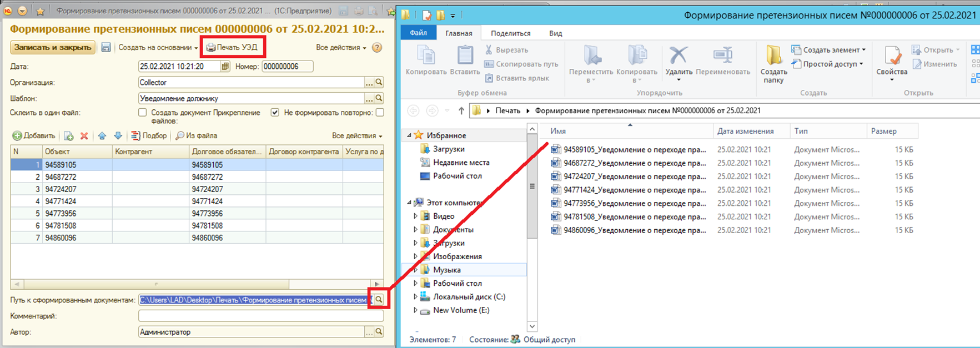Toggle Склеить в один файл checkbox
The image size is (980, 348).
click(x=143, y=113)
